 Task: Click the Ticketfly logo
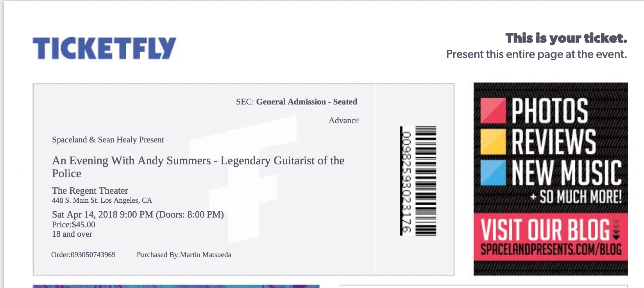click(x=104, y=48)
